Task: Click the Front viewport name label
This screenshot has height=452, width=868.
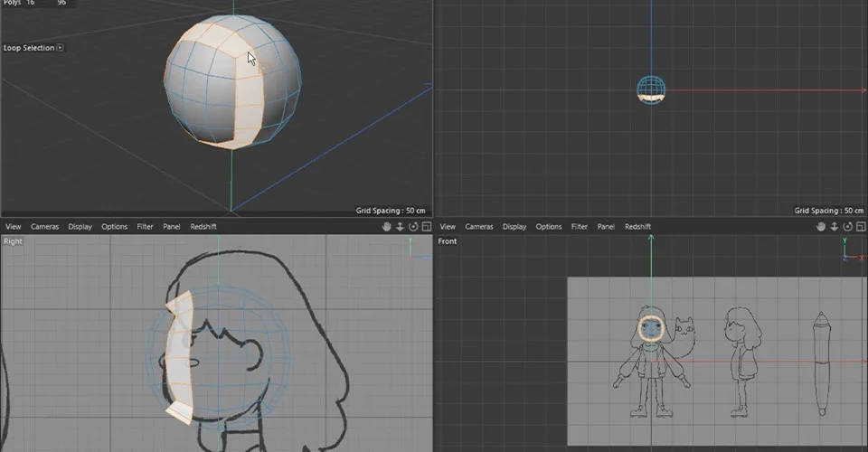Action: (x=448, y=241)
